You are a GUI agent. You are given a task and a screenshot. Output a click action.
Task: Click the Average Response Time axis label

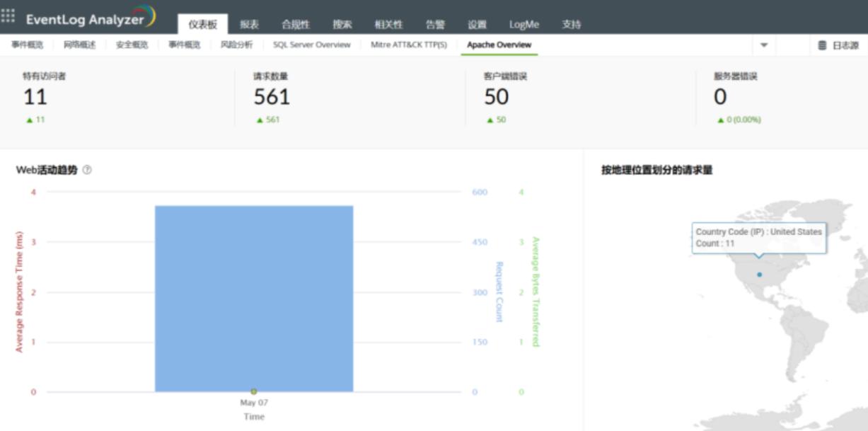19,292
